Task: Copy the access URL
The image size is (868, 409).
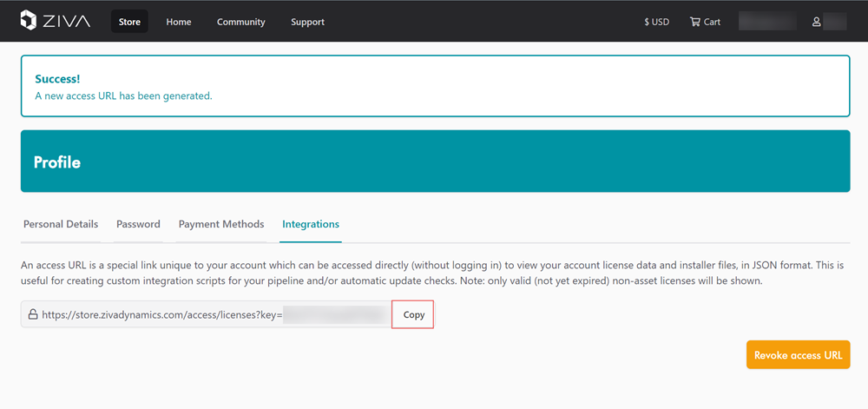Action: coord(413,314)
